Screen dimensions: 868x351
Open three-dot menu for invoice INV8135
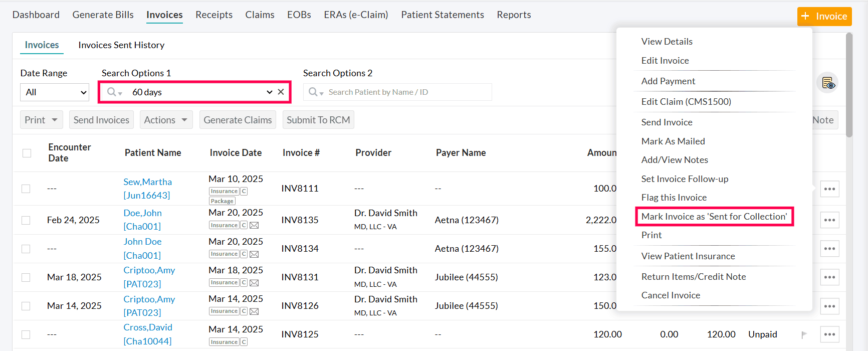pyautogui.click(x=829, y=220)
